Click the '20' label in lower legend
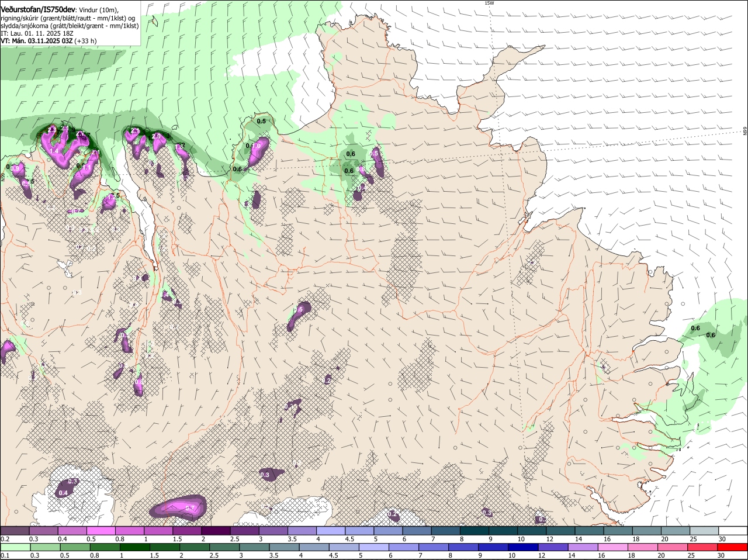 click(662, 555)
